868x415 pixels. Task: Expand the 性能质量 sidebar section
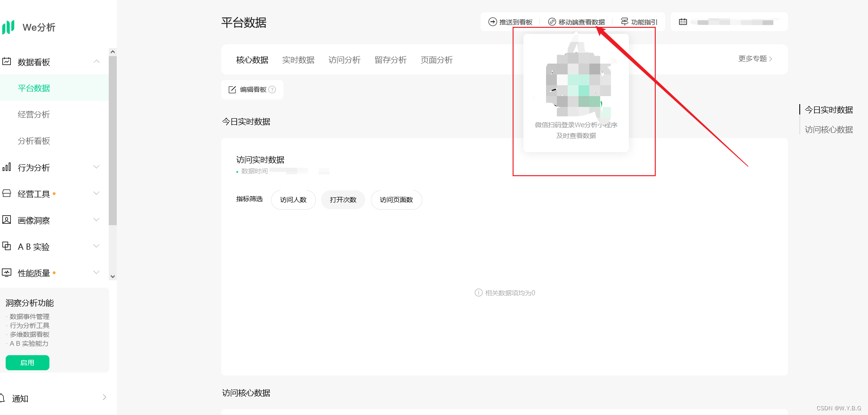click(x=96, y=272)
